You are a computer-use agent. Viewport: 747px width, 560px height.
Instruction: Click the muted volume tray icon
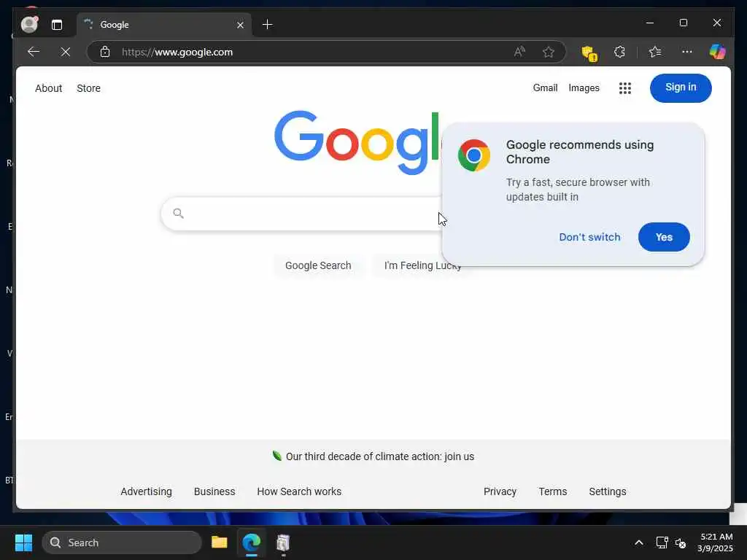point(681,542)
